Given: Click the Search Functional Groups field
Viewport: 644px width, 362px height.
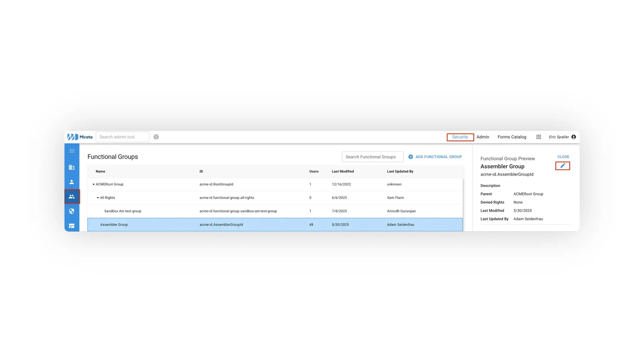Looking at the screenshot, I should click(372, 157).
